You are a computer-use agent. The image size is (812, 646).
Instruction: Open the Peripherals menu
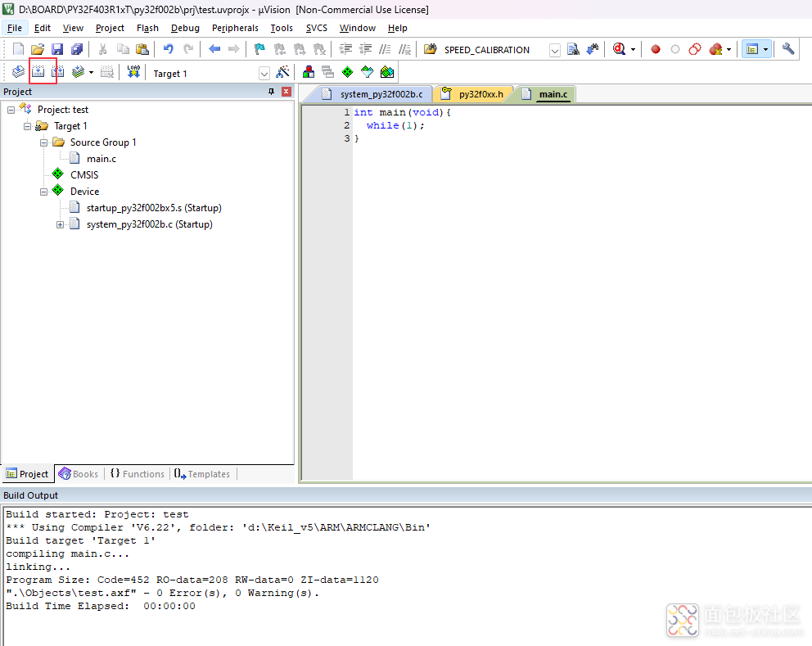tap(235, 28)
